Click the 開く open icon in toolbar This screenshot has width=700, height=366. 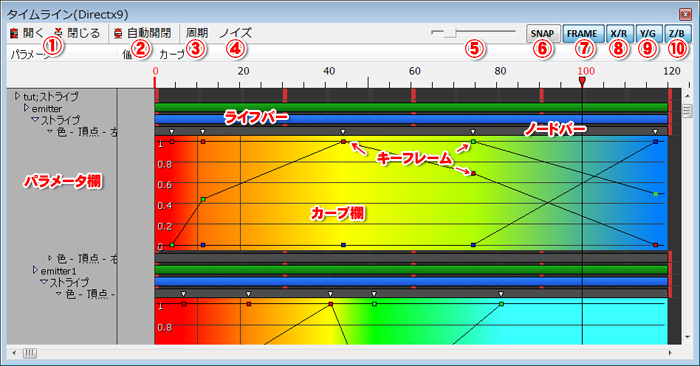(x=14, y=33)
